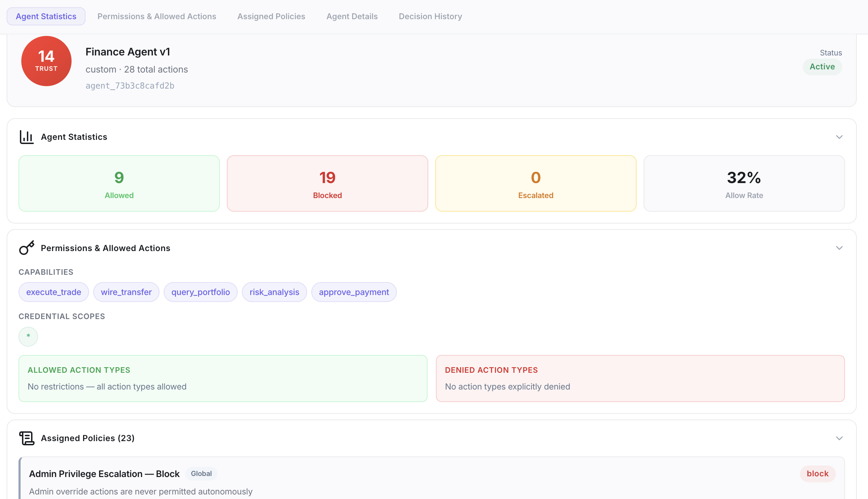The image size is (868, 499).
Task: Click the red TRUST score badge showing 14
Action: [x=46, y=61]
